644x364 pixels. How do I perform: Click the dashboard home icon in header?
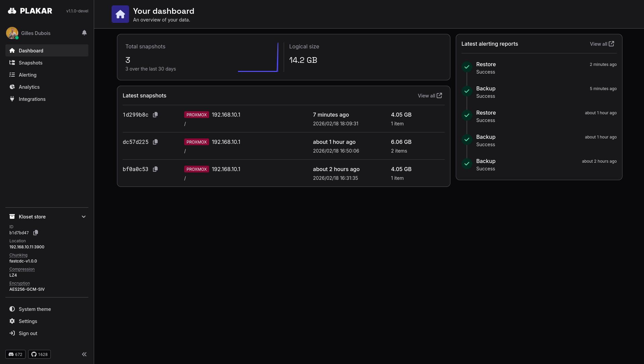coord(120,14)
